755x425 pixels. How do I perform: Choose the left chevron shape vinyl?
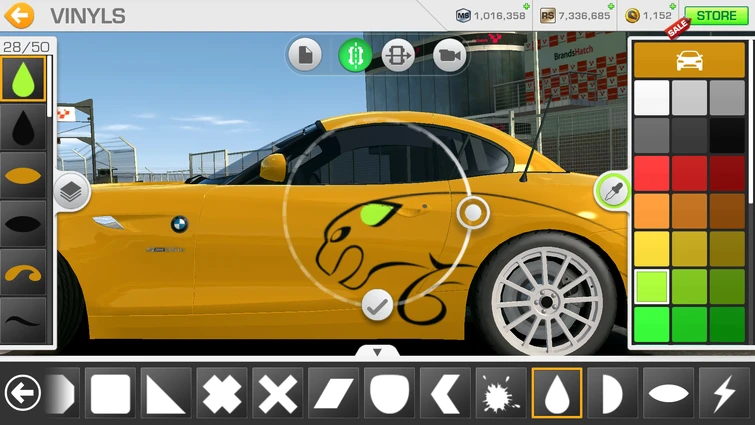click(x=445, y=393)
